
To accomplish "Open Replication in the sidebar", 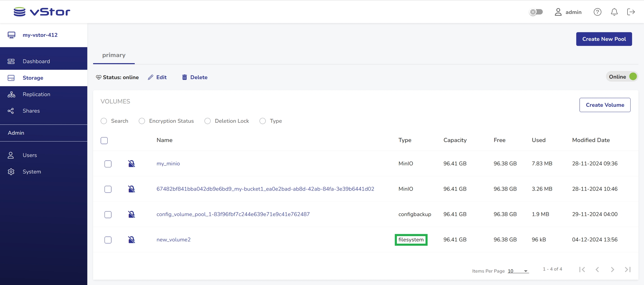I will click(x=36, y=94).
